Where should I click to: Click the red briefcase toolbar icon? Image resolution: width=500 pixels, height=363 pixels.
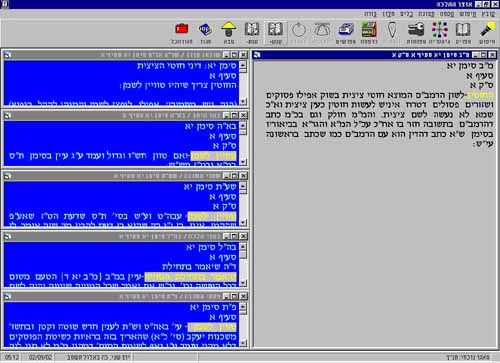(x=182, y=29)
